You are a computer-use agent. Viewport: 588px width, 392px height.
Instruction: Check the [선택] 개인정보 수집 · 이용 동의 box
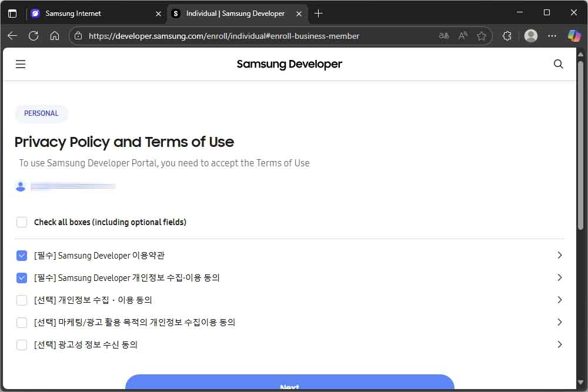(x=22, y=300)
